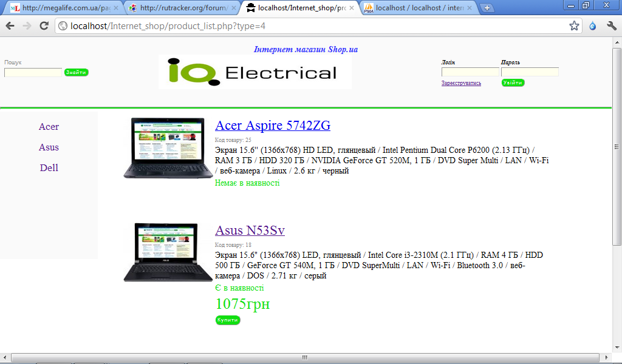The image size is (622, 364).
Task: Reload the page with the refresh icon
Action: [x=44, y=26]
